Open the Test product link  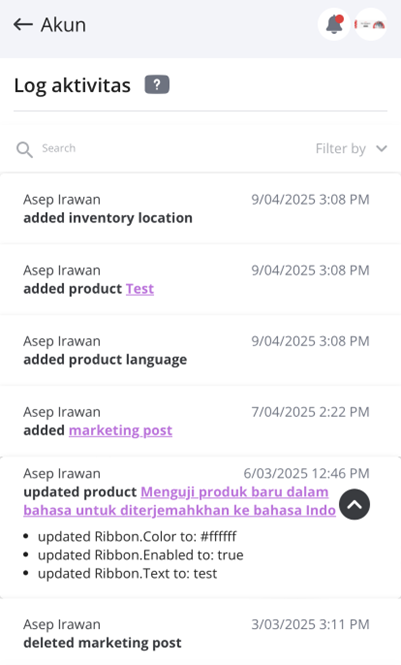pos(140,289)
